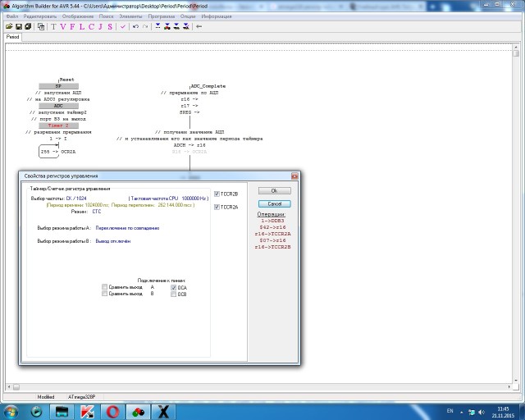Viewport: 525px width, 420px height.
Task: Select the Text element T tool
Action: 53,26
